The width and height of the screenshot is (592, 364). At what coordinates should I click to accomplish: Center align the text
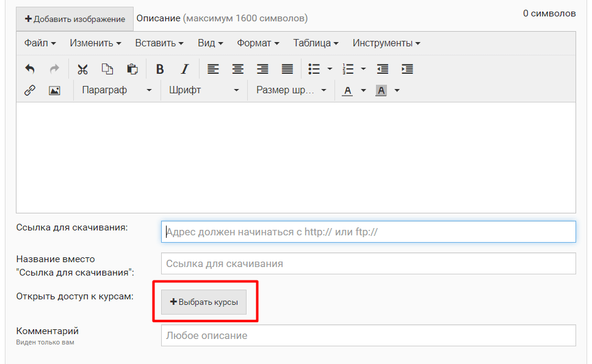pyautogui.click(x=237, y=69)
